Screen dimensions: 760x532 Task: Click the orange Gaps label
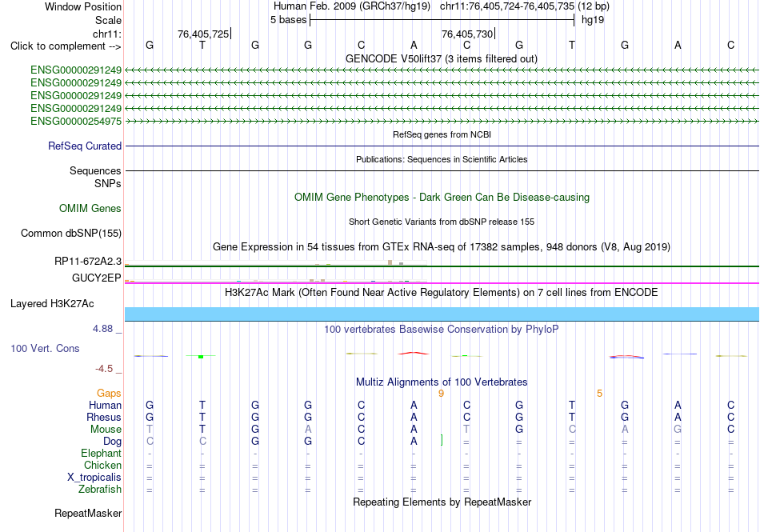click(109, 393)
